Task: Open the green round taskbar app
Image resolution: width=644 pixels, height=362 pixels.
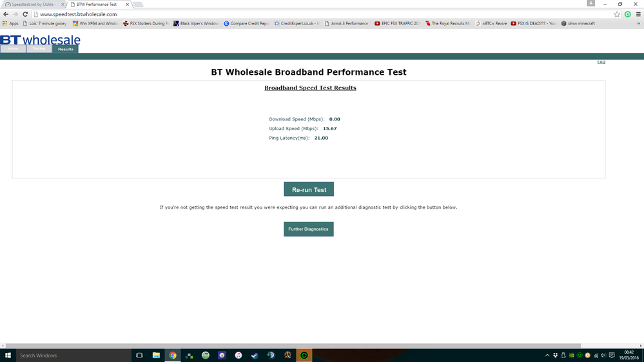Action: [x=206, y=356]
